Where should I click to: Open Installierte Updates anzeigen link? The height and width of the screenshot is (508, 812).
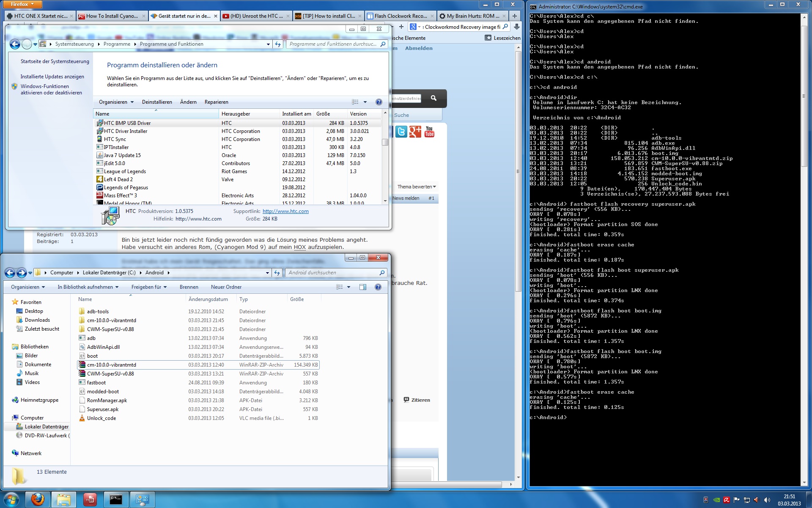(52, 77)
